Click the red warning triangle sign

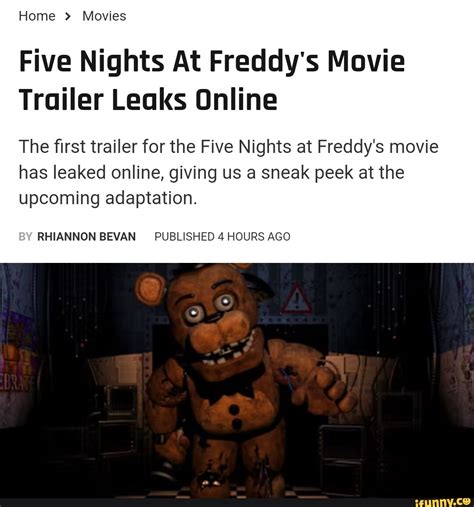tap(297, 299)
